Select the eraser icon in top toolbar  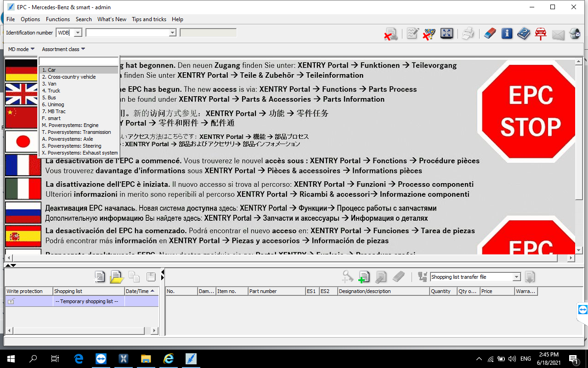pos(490,34)
